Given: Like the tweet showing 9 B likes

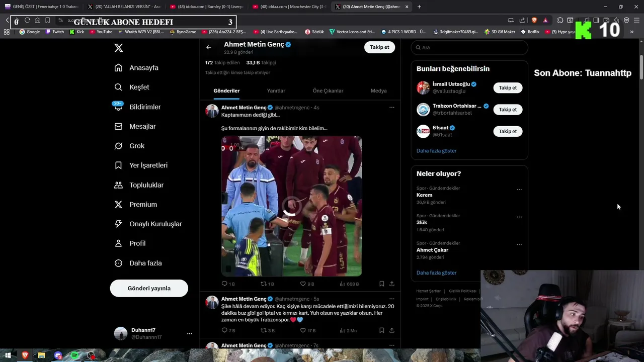Looking at the screenshot, I should [307, 284].
